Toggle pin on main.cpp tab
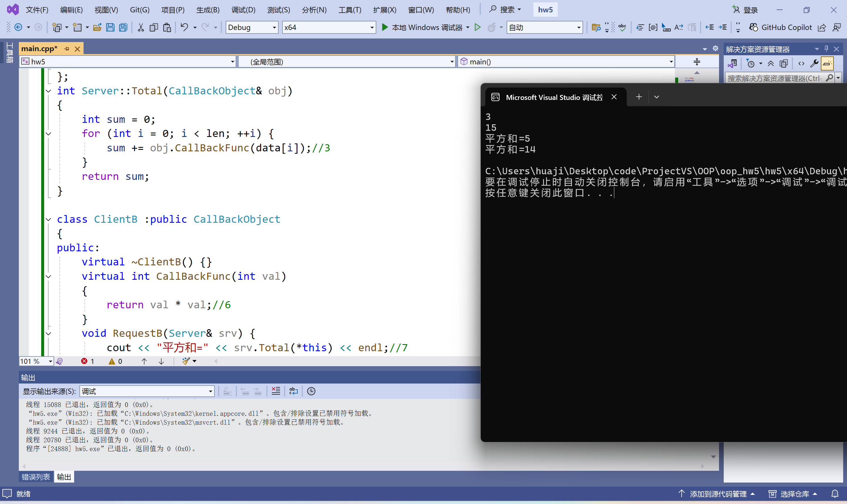 pyautogui.click(x=67, y=48)
